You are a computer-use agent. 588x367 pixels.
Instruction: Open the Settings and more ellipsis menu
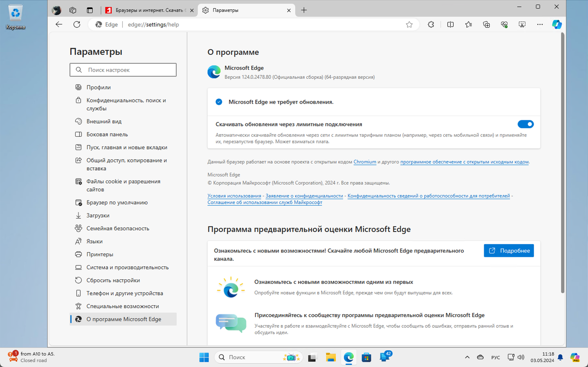[540, 25]
